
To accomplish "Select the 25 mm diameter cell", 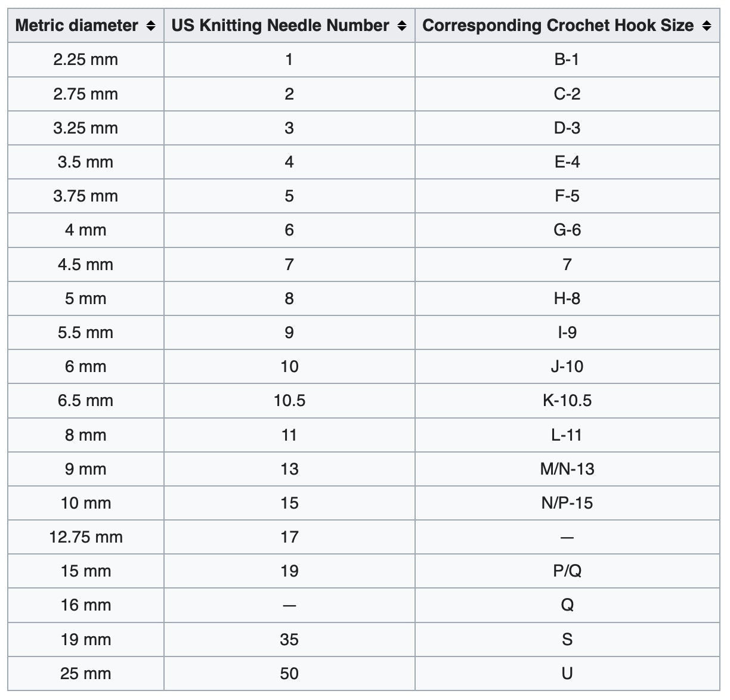I will pos(86,674).
